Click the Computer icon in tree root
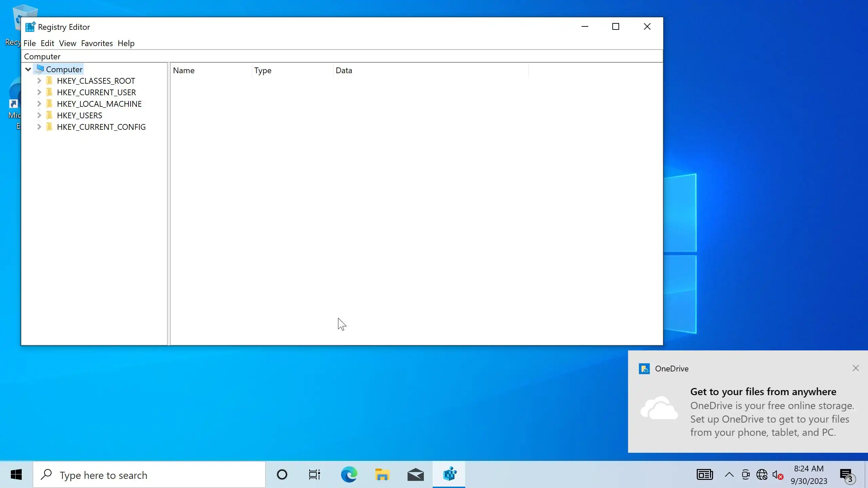Screen dimensions: 868x488 click(40, 69)
